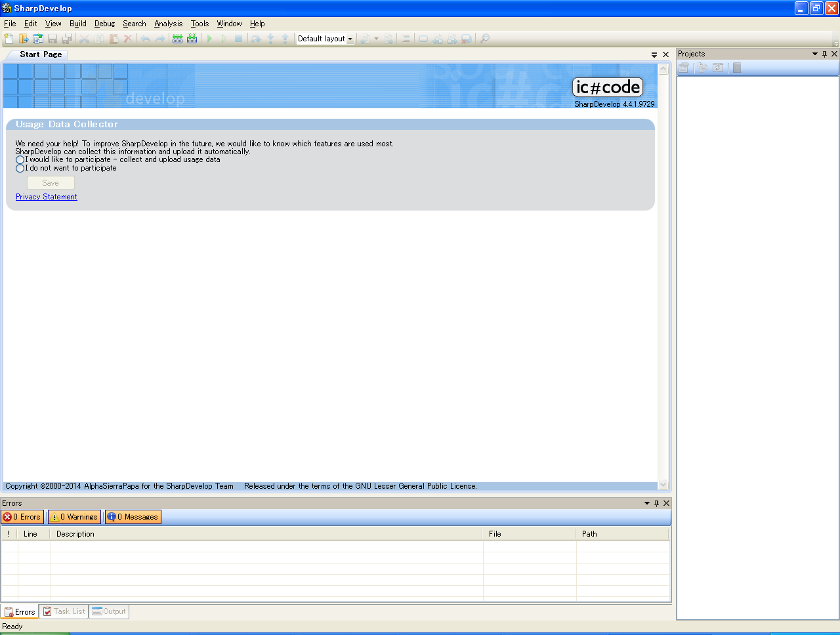Toggle auto-hide pin on Projects panel
The height and width of the screenshot is (635, 840).
[825, 54]
